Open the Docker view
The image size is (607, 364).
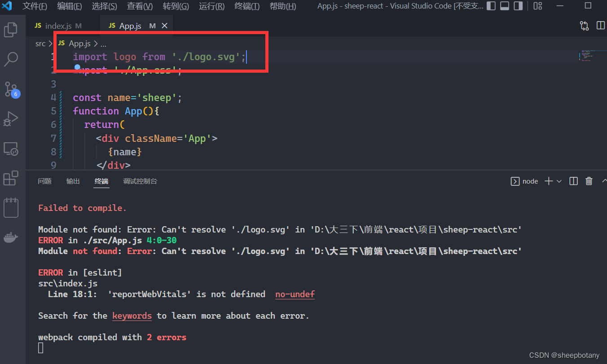(x=11, y=237)
